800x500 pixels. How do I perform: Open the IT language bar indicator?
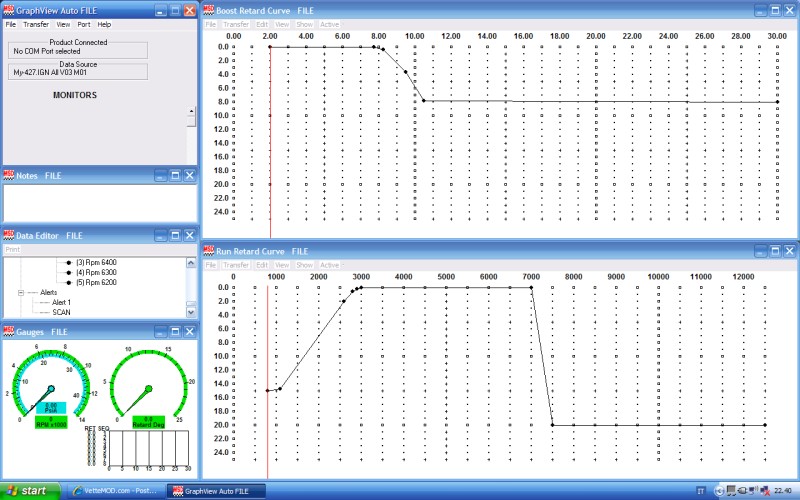coord(700,491)
